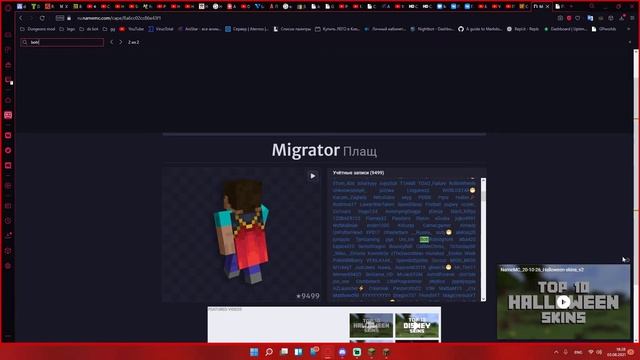This screenshot has width=640, height=360.
Task: Click the find-in-page search field
Action: [62, 42]
